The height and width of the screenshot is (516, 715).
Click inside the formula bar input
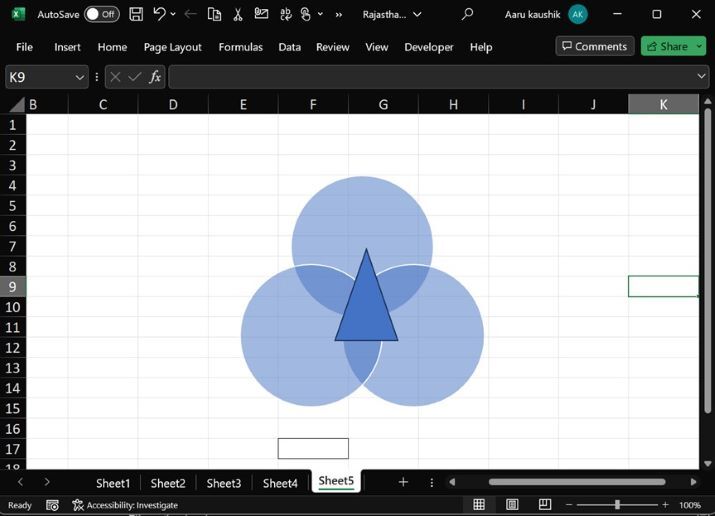click(x=431, y=77)
